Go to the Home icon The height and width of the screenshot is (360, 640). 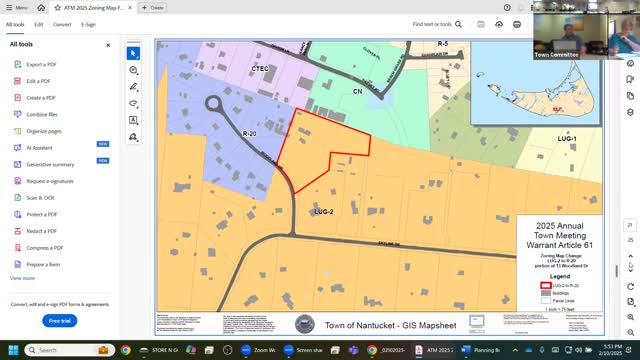(41, 7)
